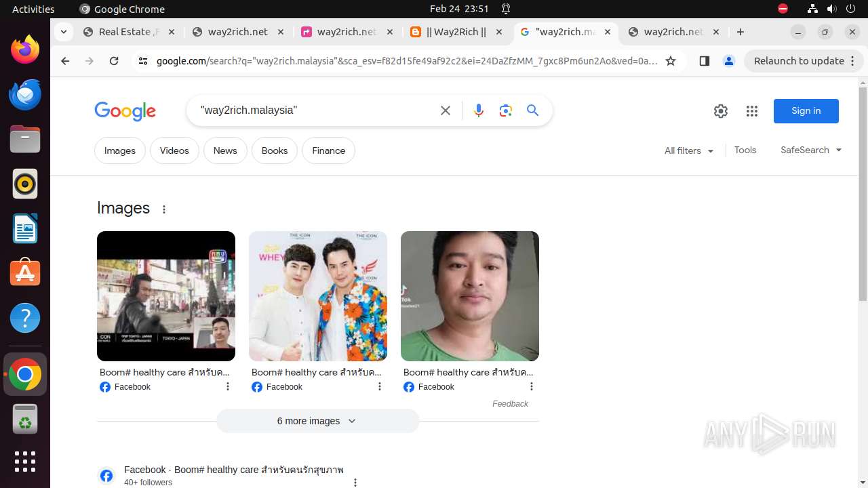Bookmark this page with star icon

(x=671, y=61)
